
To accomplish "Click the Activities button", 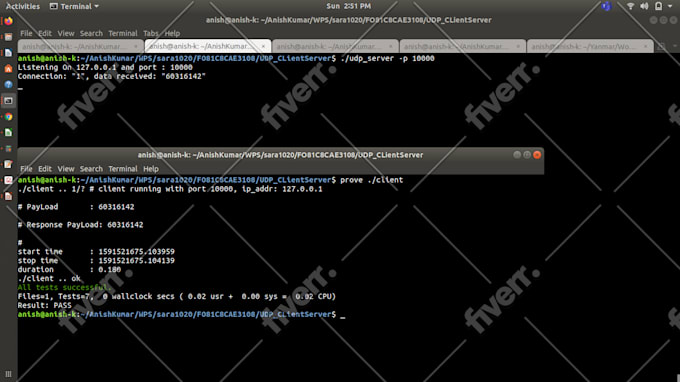I will (23, 6).
